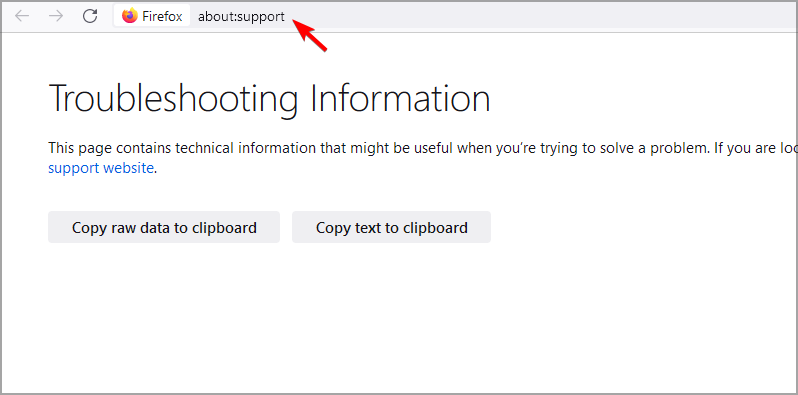Click the red arrow annotation
The width and height of the screenshot is (798, 395).
tap(311, 35)
